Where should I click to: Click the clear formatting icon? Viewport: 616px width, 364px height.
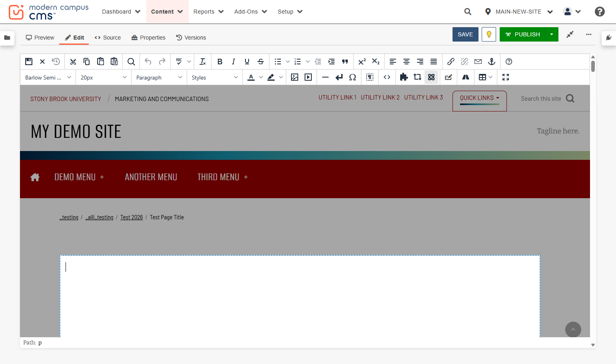pyautogui.click(x=203, y=62)
